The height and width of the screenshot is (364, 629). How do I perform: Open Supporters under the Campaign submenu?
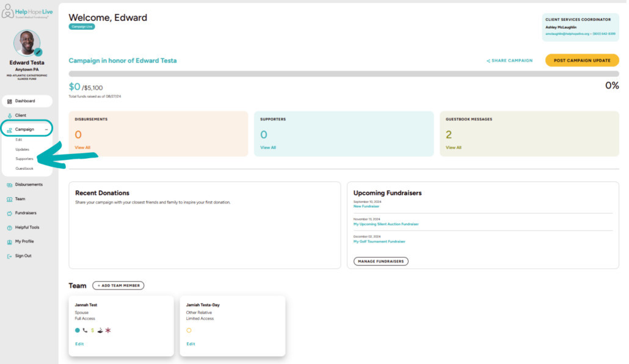(24, 159)
